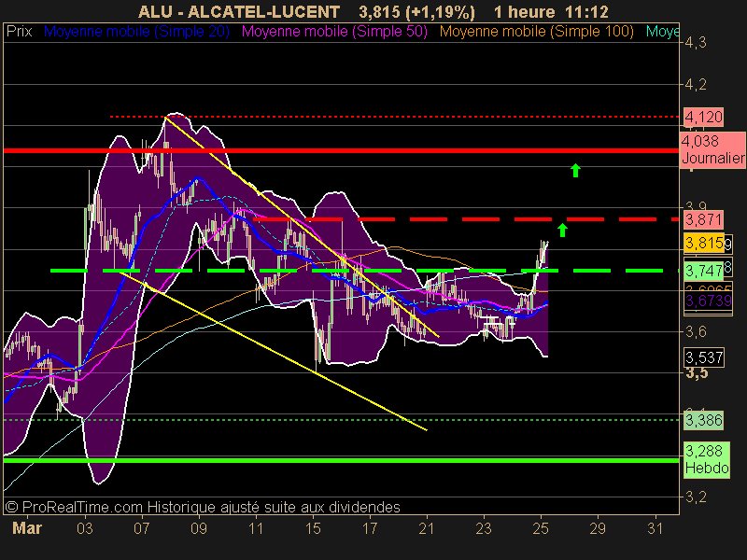This screenshot has width=747, height=560.
Task: Click the current price 3,815 label
Action: coord(704,243)
